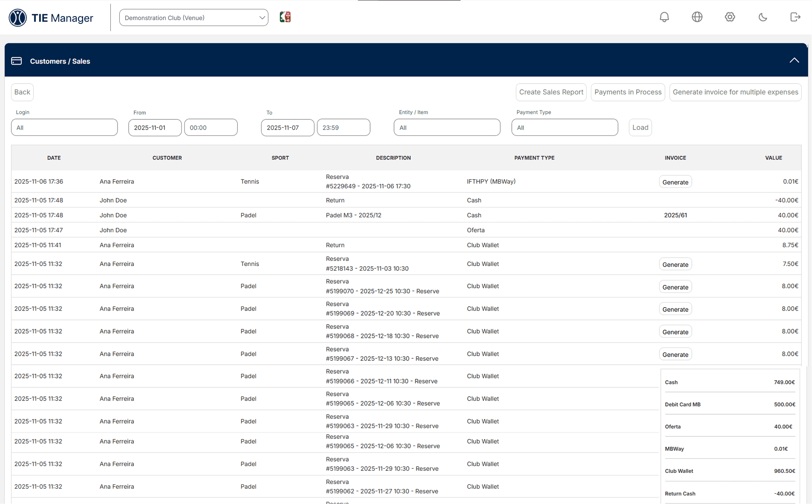The height and width of the screenshot is (504, 812).
Task: Click the INVOICE column header
Action: point(675,158)
